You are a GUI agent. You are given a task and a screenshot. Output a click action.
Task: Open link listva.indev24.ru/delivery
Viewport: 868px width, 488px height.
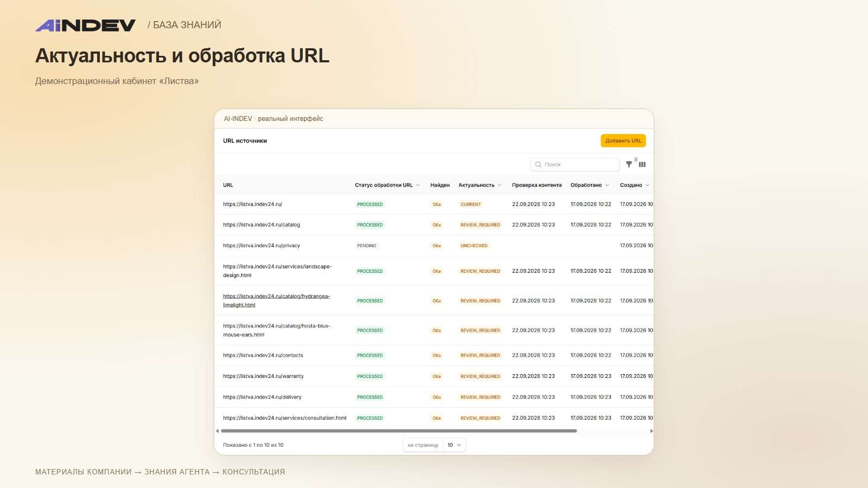262,397
